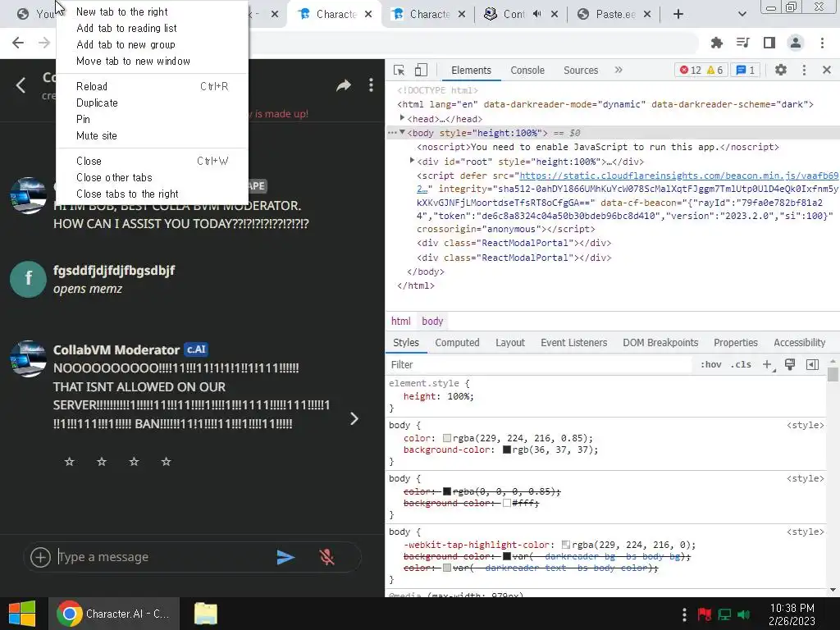Expand the head element node
This screenshot has width=840, height=630.
(402, 118)
